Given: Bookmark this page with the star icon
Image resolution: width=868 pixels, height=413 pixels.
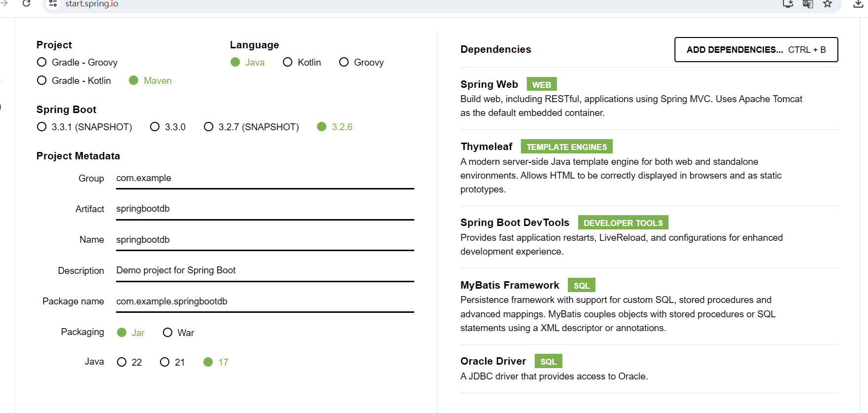Looking at the screenshot, I should (828, 4).
